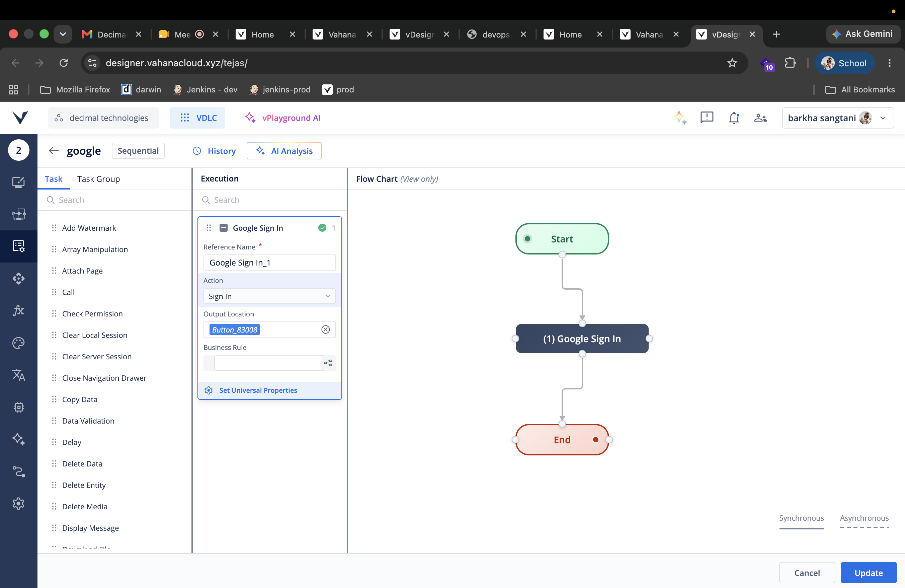Click the fx functions sidebar icon
This screenshot has width=905, height=588.
pyautogui.click(x=18, y=311)
